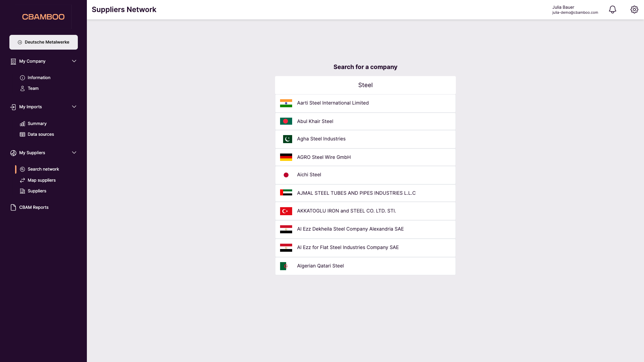Collapse the My Company section
644x362 pixels.
pos(74,61)
